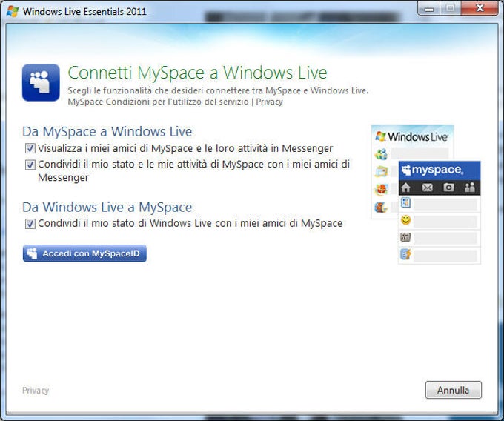The width and height of the screenshot is (504, 421).
Task: Minimize the Windows Live Essentials window
Action: coord(428,8)
